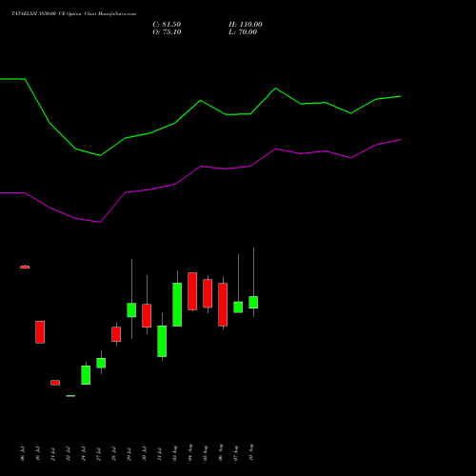Click the red candle above the 04 Aug label
This screenshot has width=476, height=476.
point(192,291)
